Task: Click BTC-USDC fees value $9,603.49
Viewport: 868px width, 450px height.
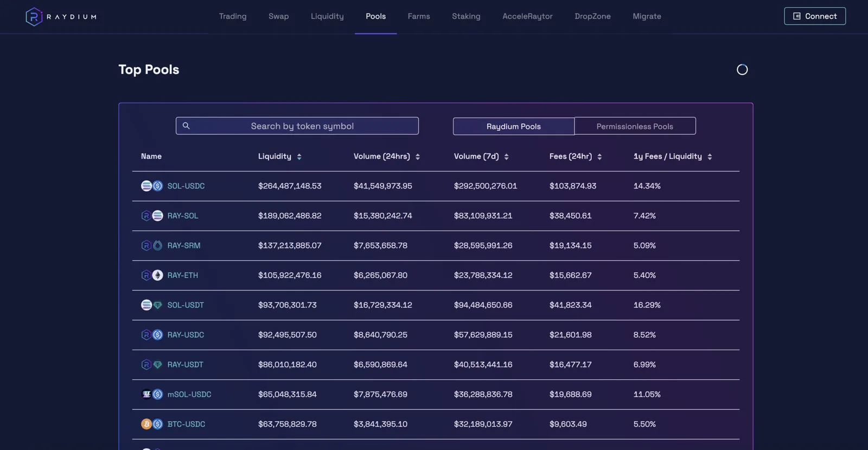Action: 568,424
